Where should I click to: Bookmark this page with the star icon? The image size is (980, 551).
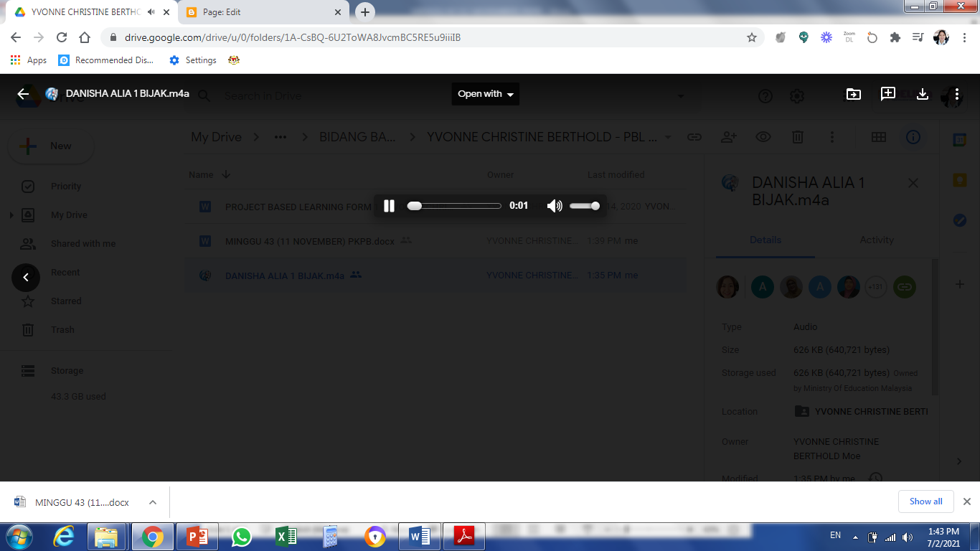752,37
